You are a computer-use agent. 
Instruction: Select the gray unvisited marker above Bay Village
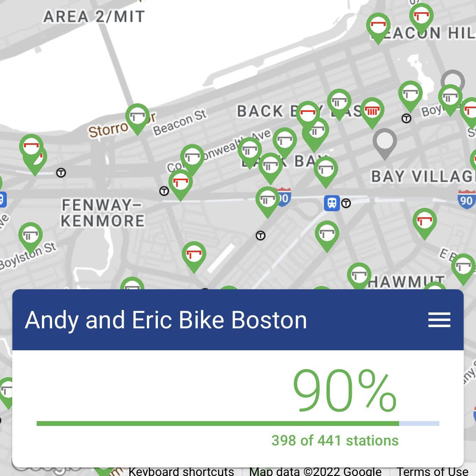click(x=384, y=142)
